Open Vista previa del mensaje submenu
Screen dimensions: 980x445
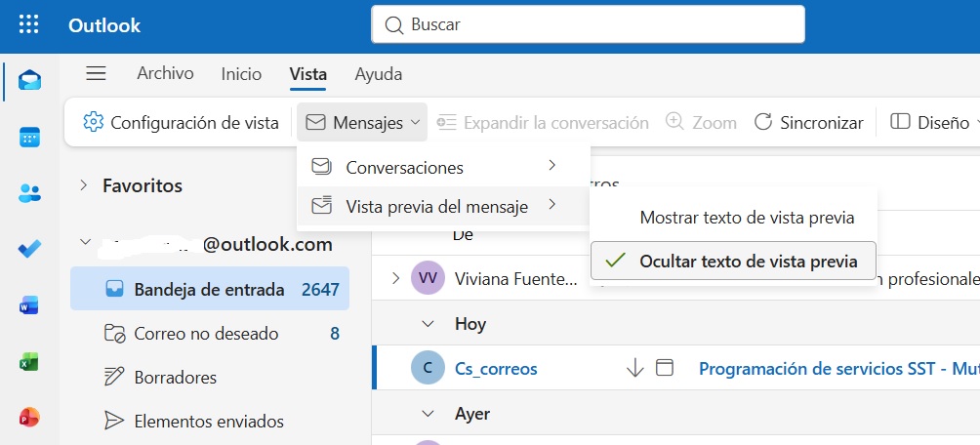click(x=443, y=206)
